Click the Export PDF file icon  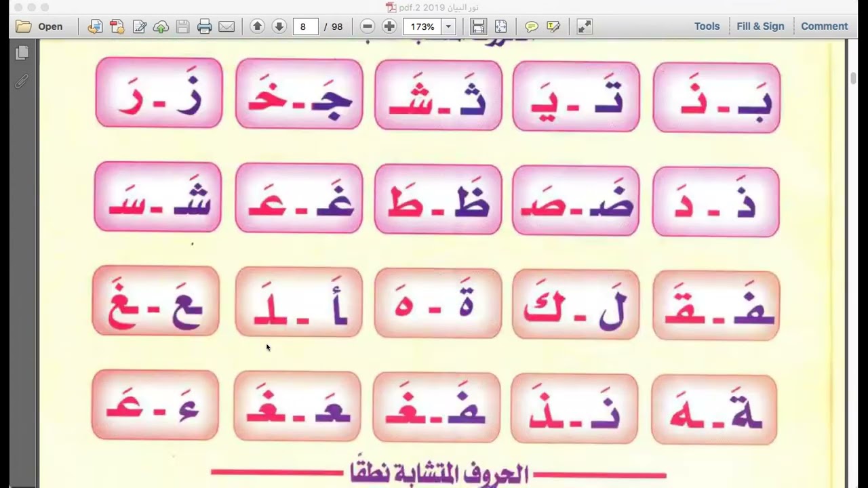pos(95,26)
